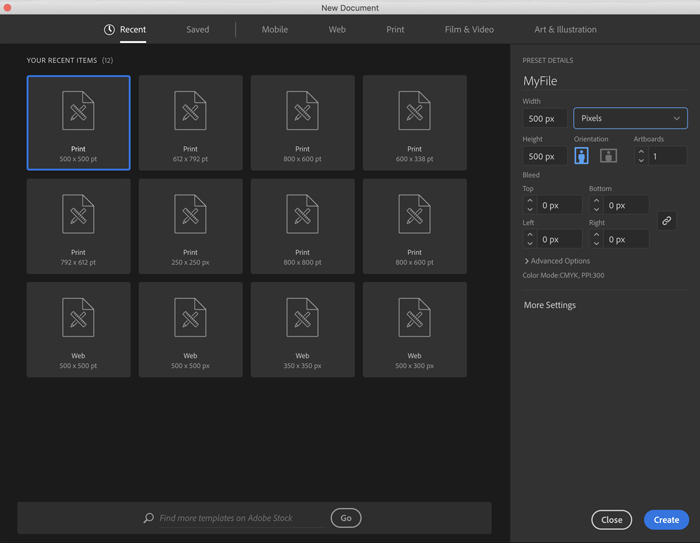Click the magnifier icon in Adobe Stock search
Image resolution: width=700 pixels, height=543 pixels.
[149, 518]
